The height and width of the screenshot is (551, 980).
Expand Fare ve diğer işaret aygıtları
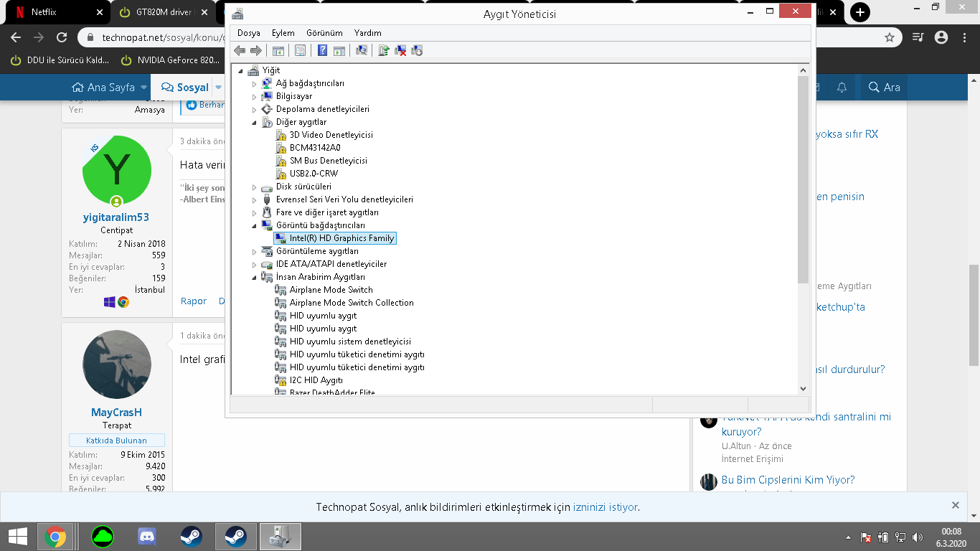(x=254, y=212)
